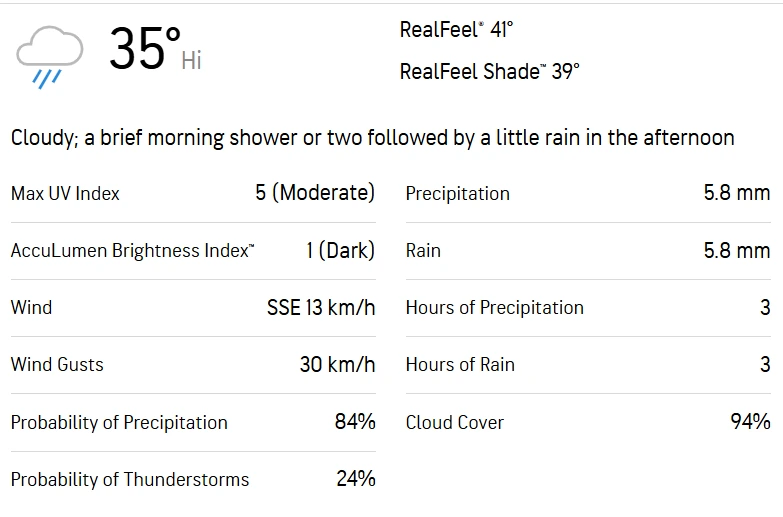Click the 24% thunderstorm probability value

[x=355, y=479]
